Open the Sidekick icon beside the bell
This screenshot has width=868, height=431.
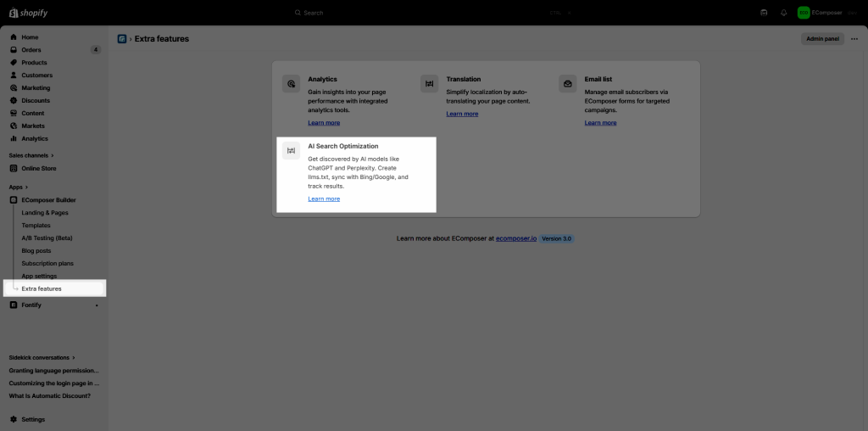[x=764, y=13]
